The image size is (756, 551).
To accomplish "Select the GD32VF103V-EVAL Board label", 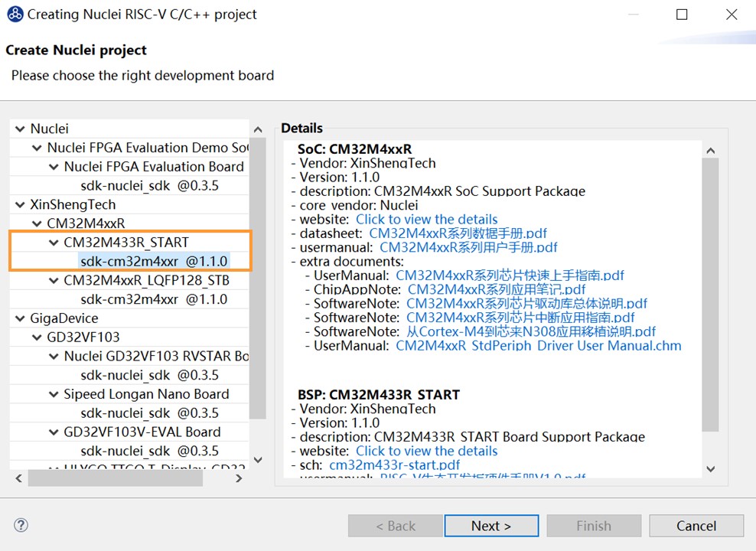I will click(142, 432).
